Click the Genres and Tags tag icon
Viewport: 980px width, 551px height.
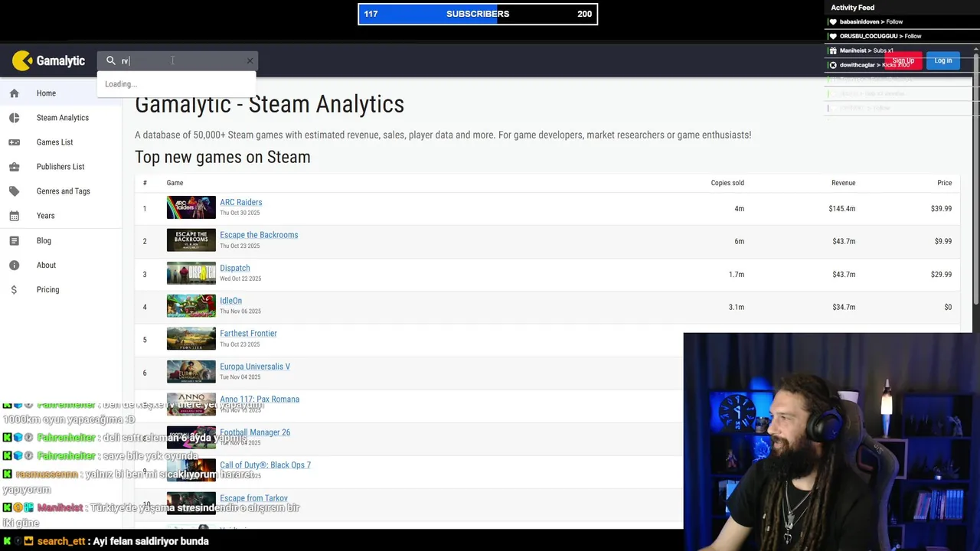tap(14, 191)
